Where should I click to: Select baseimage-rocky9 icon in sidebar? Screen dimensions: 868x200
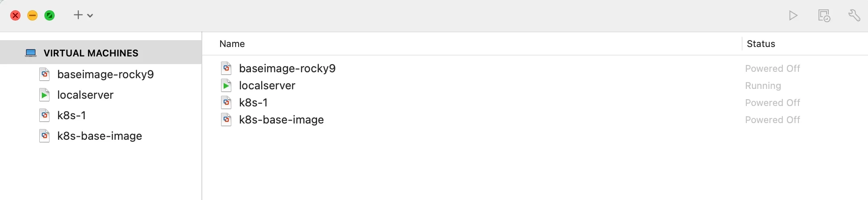44,74
